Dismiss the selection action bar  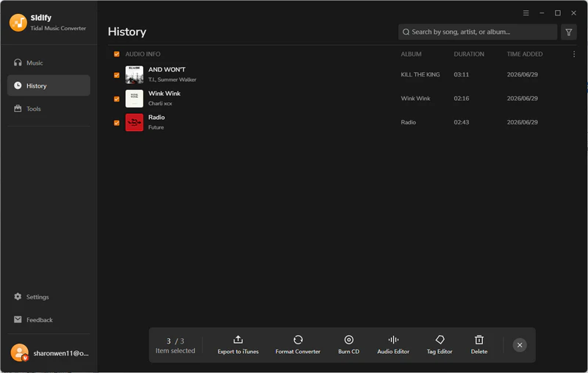click(520, 345)
